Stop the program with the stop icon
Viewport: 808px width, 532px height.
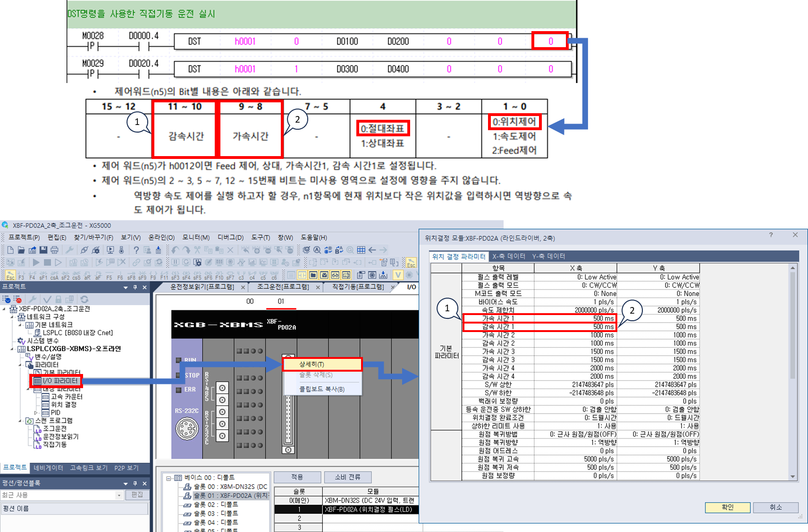coord(47,263)
